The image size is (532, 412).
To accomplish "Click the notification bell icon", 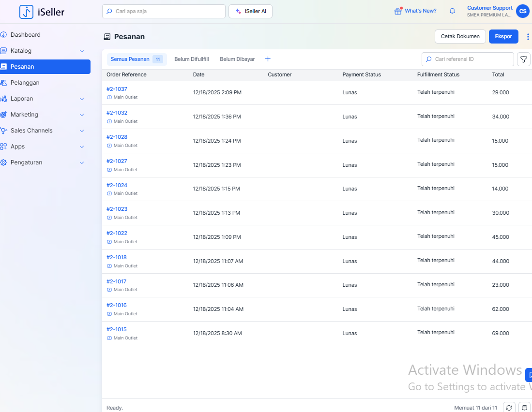I will pyautogui.click(x=453, y=11).
